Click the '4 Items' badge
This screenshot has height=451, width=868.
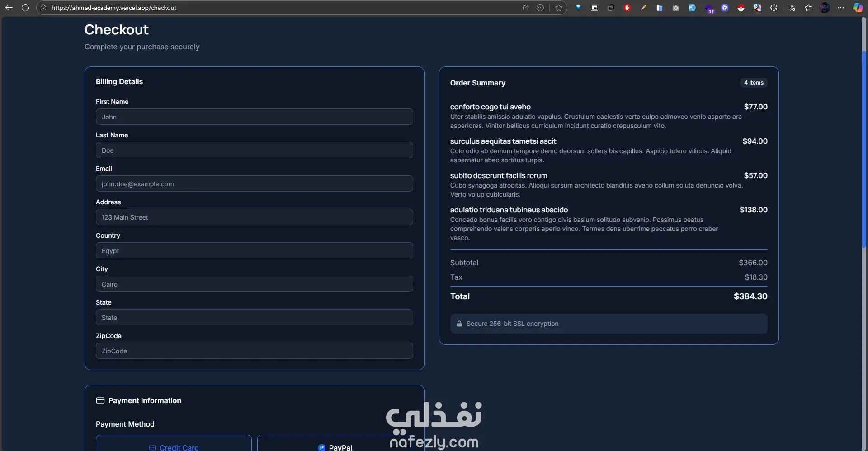point(754,83)
